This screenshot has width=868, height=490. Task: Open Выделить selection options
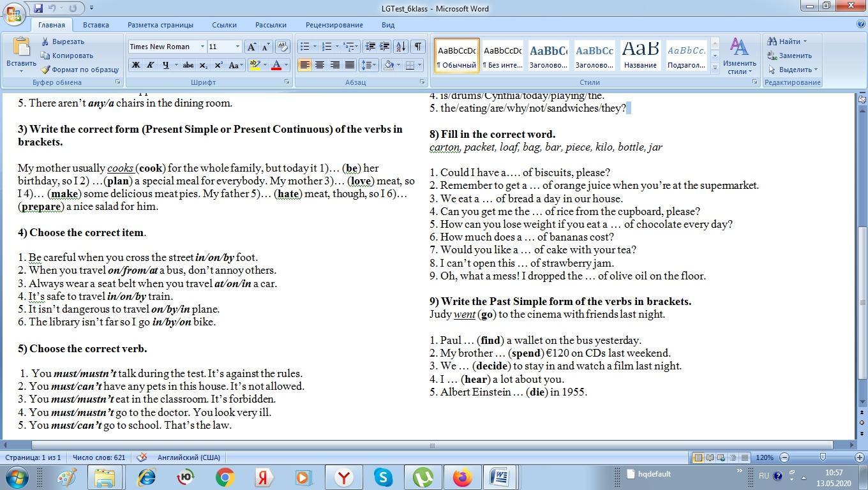coord(793,70)
